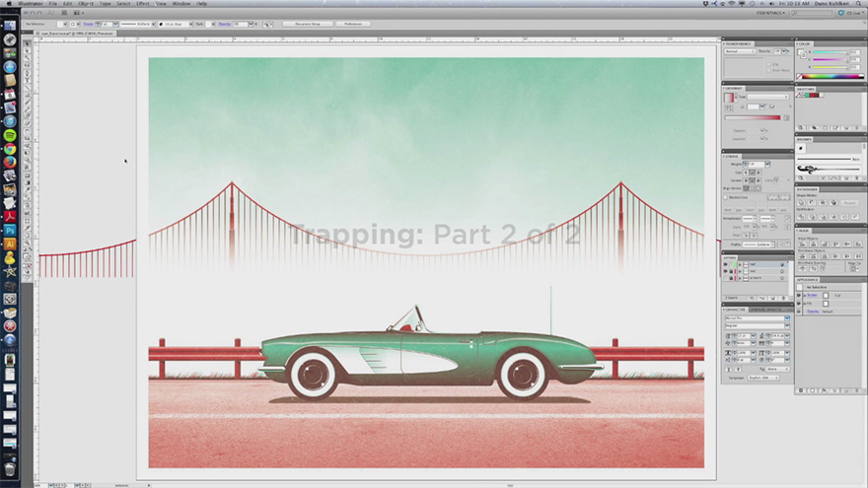Select the san_francisco.ai document tab
Viewport: 868px width, 488px height.
tap(75, 34)
